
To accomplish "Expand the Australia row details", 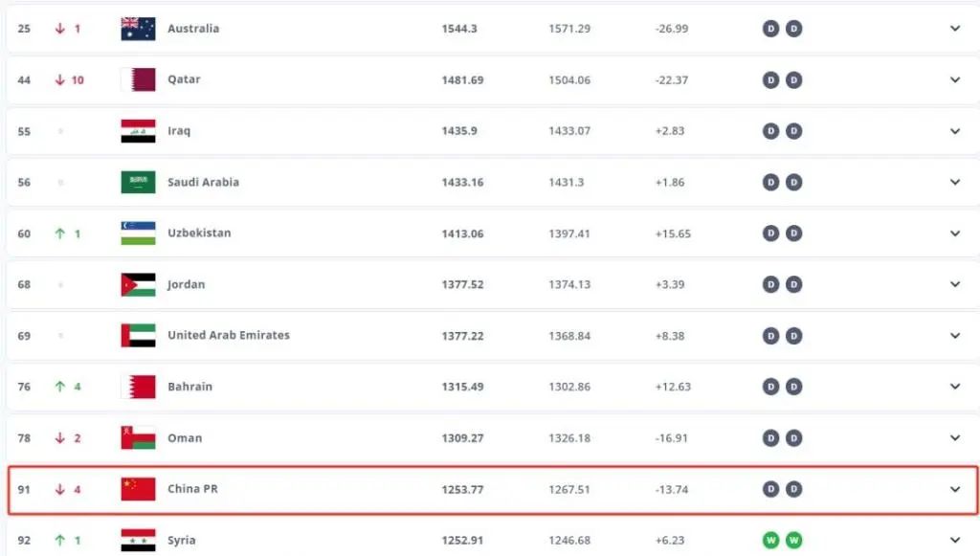I will click(954, 29).
